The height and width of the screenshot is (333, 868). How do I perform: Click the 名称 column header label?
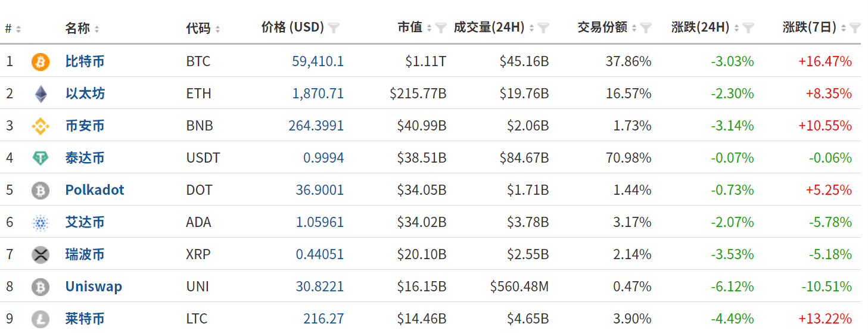[x=77, y=28]
